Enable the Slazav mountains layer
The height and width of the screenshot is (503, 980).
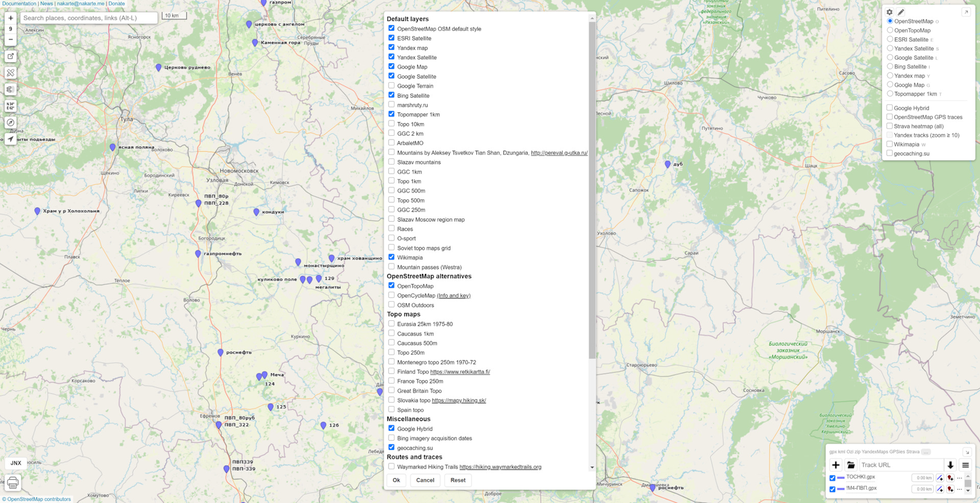coord(391,162)
